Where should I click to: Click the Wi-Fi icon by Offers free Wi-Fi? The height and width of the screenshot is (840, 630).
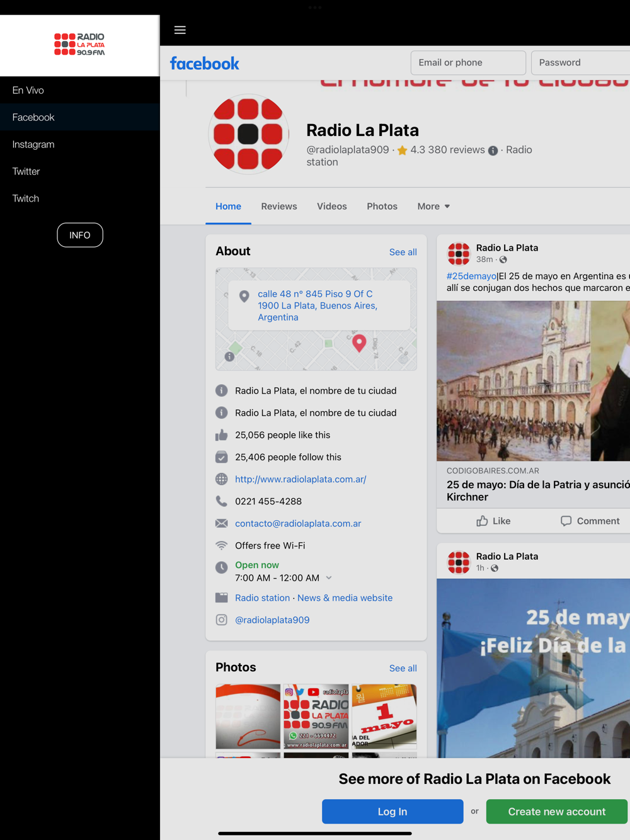(221, 545)
